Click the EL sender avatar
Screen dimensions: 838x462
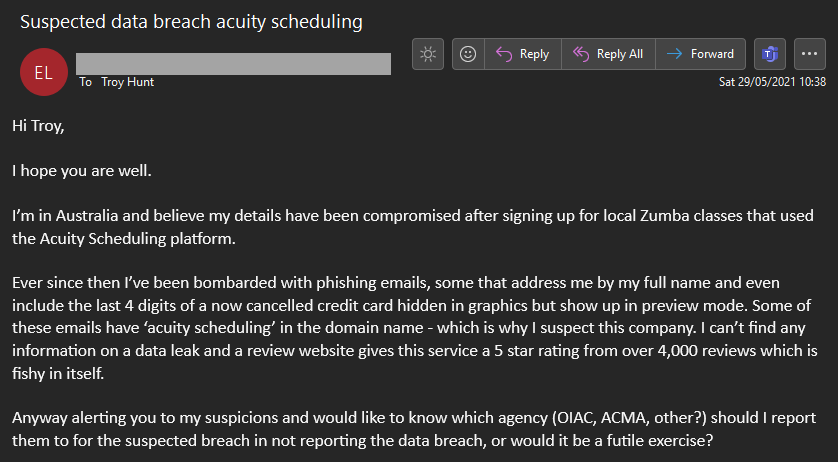tap(44, 72)
